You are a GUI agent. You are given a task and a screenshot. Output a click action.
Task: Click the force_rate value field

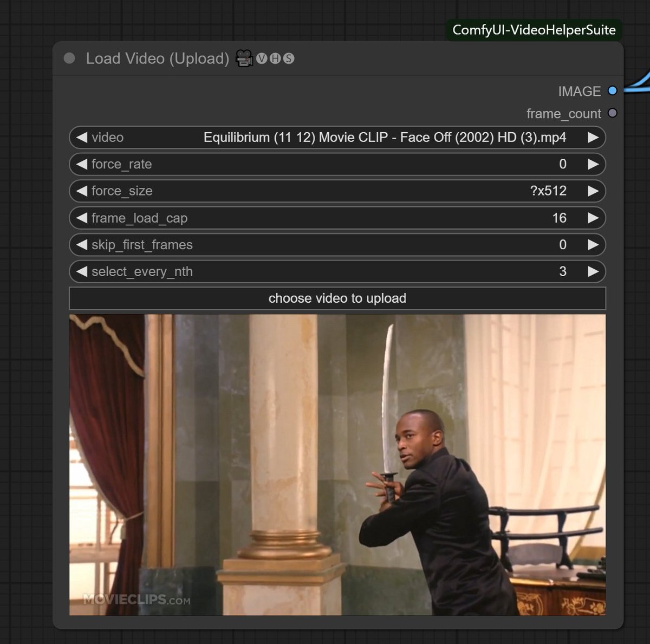click(337, 164)
